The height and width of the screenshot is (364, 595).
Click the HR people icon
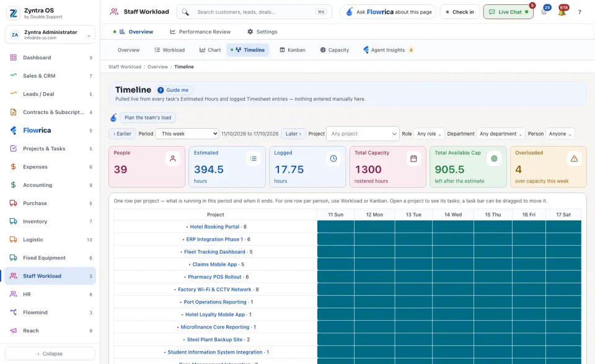pos(13,294)
